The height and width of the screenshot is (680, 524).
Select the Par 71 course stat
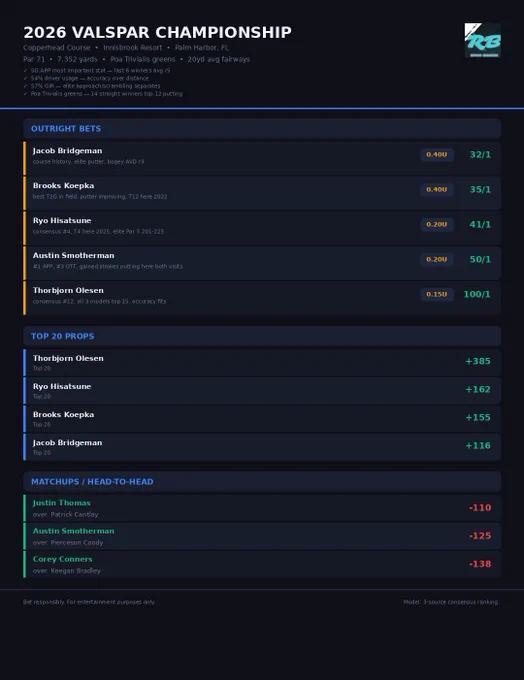34,59
